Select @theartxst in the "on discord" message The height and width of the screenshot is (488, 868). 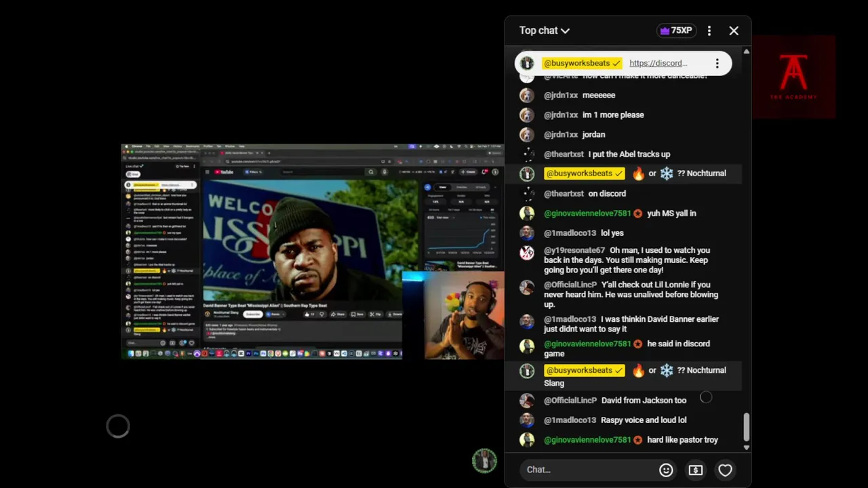click(564, 194)
